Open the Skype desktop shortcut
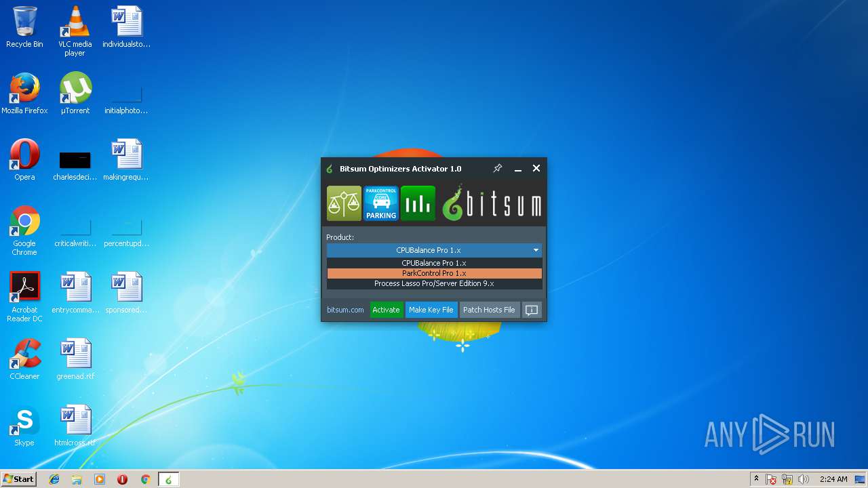This screenshot has width=868, height=488. click(x=24, y=426)
